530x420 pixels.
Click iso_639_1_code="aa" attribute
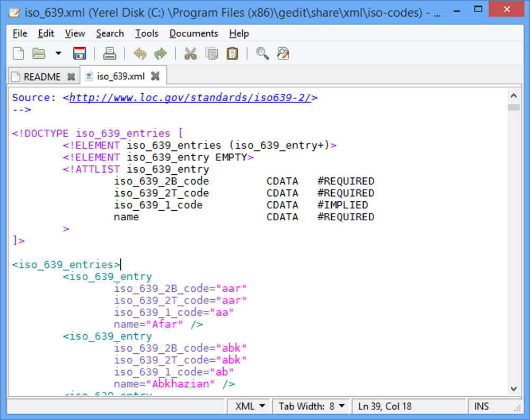(174, 312)
